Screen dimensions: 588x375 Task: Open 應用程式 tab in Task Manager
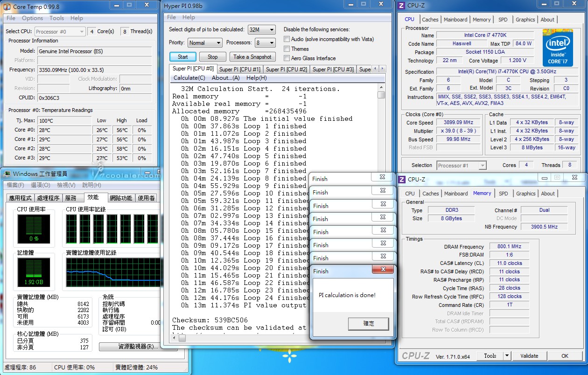pos(21,198)
